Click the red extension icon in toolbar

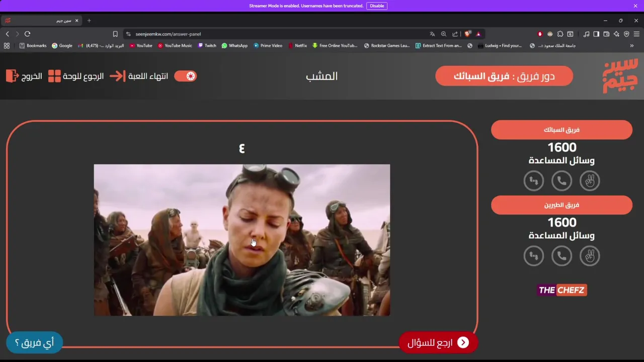540,34
